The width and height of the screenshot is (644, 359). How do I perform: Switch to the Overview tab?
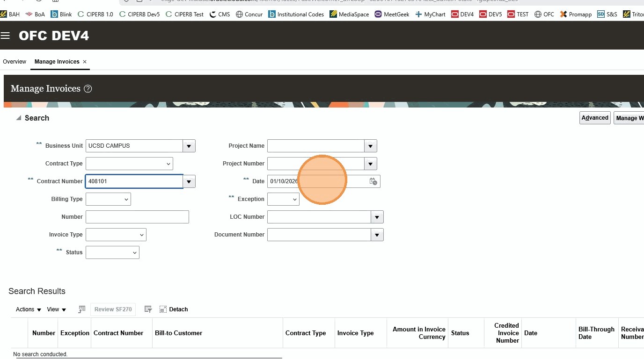(x=15, y=62)
